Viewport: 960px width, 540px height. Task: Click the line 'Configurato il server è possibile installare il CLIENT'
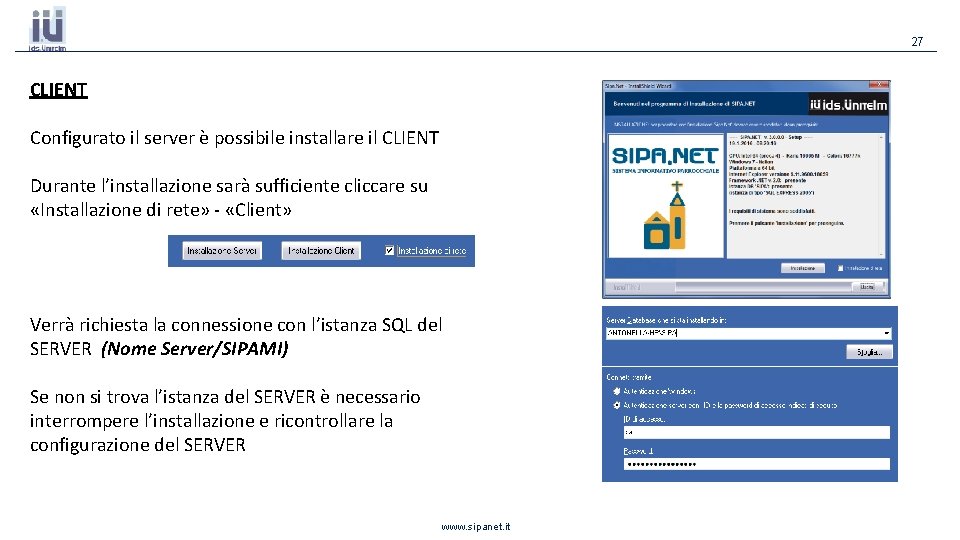click(234, 138)
